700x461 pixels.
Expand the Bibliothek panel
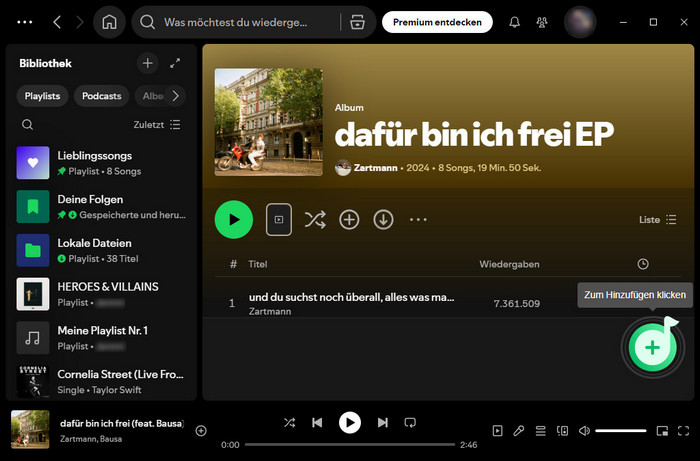coord(175,63)
